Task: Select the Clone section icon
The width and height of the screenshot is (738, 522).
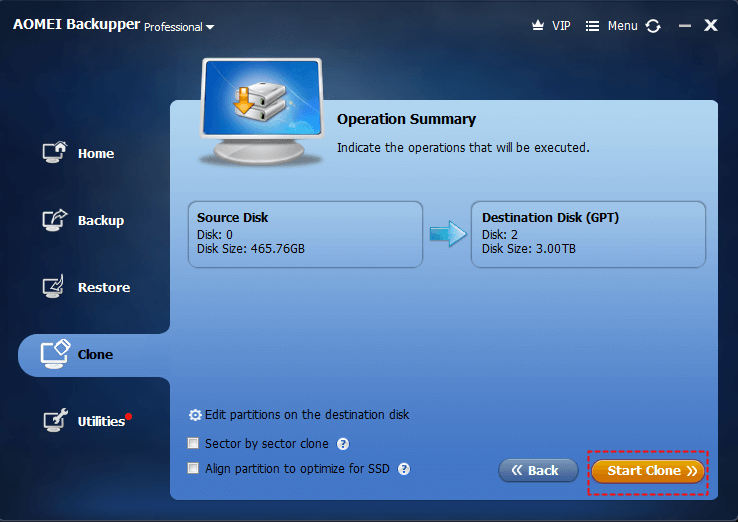Action: coord(55,354)
